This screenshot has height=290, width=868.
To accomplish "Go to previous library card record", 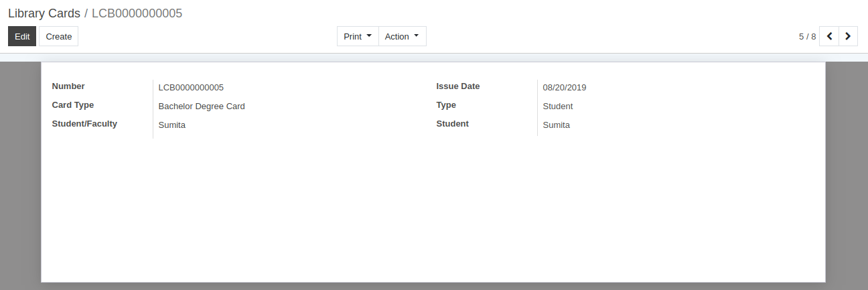I will point(829,36).
